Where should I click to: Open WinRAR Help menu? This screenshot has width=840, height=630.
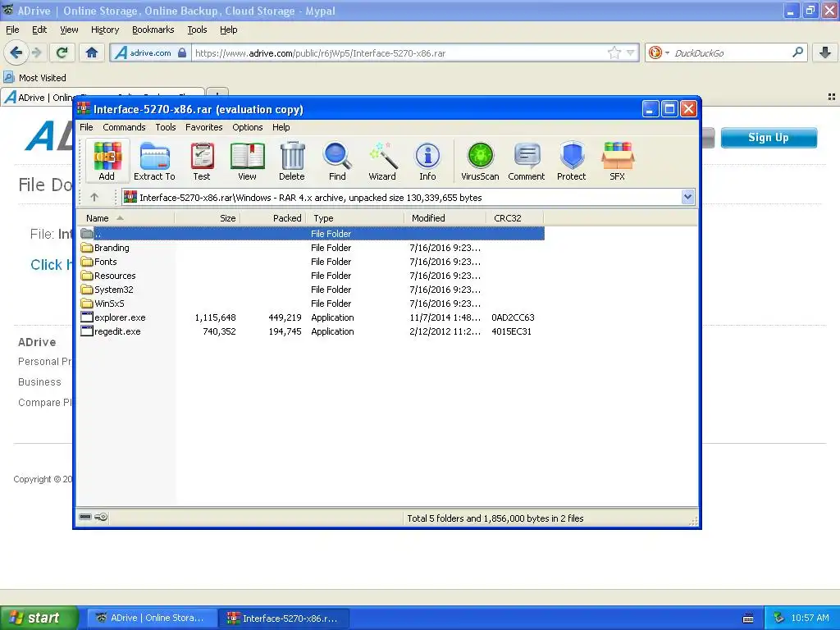(281, 127)
